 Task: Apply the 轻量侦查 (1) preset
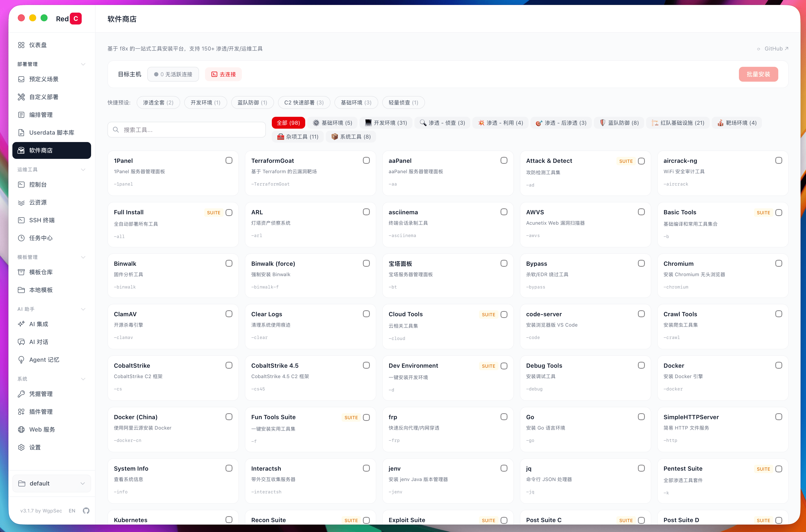click(403, 102)
